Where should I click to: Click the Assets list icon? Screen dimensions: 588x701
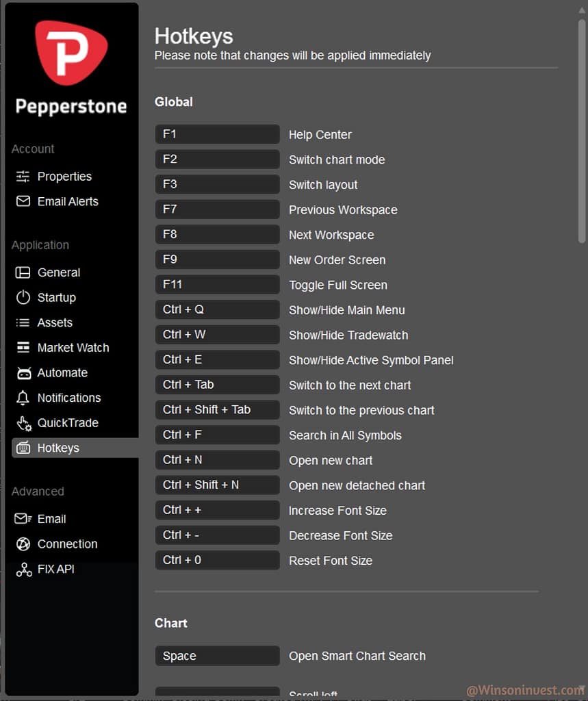23,322
